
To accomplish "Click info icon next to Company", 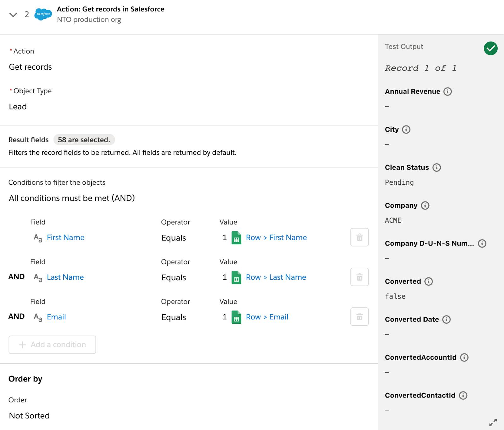I will tap(425, 206).
